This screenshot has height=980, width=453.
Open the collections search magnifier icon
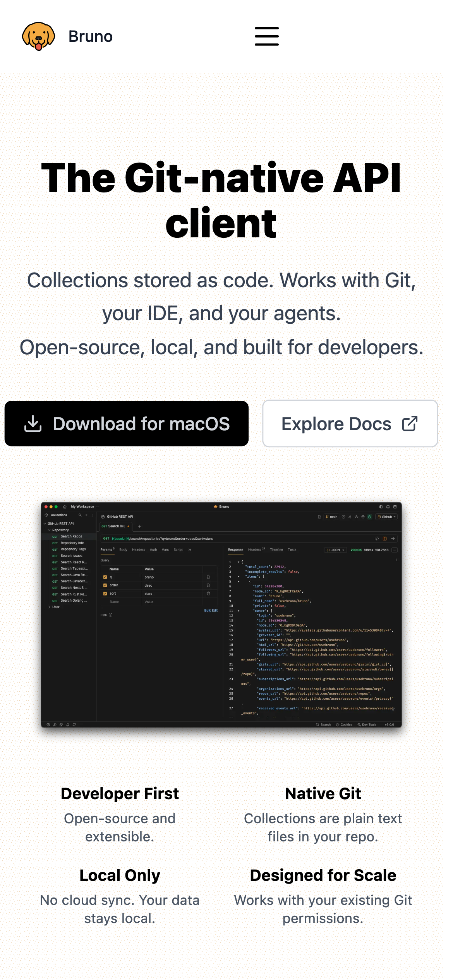80,515
